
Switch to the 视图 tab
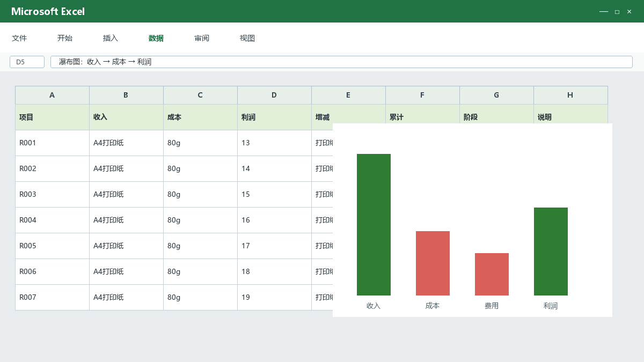point(247,38)
